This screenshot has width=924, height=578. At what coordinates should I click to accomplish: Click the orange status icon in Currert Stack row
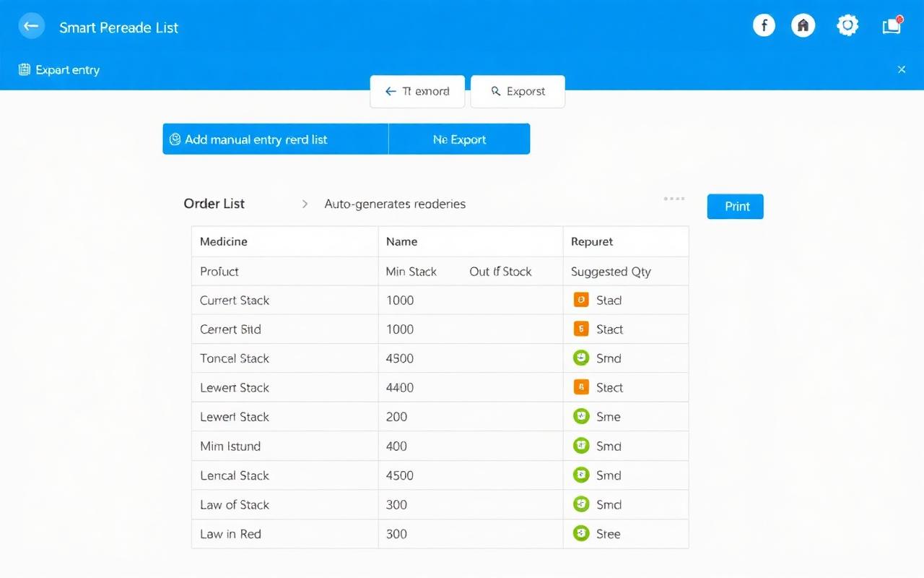581,300
